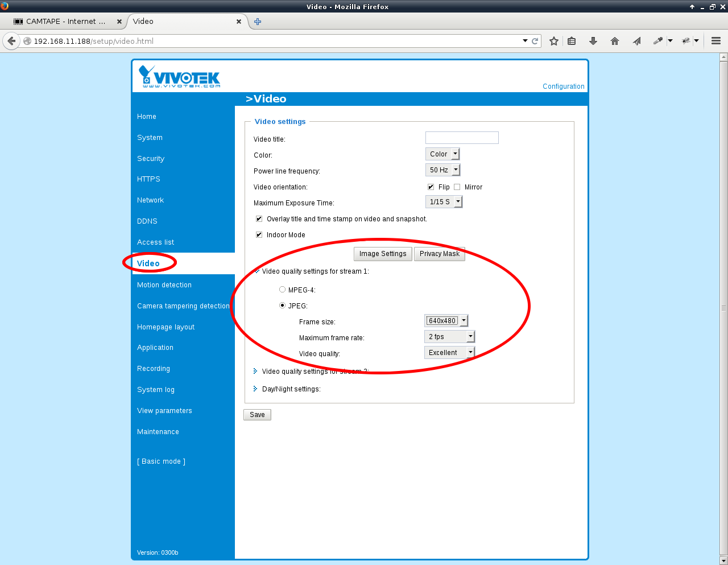This screenshot has height=565, width=728.
Task: Close the CAMTAPE tab
Action: tap(119, 22)
